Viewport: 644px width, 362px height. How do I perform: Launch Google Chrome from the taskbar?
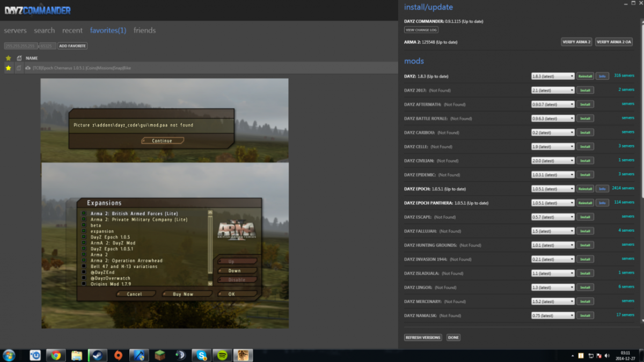[x=56, y=356]
